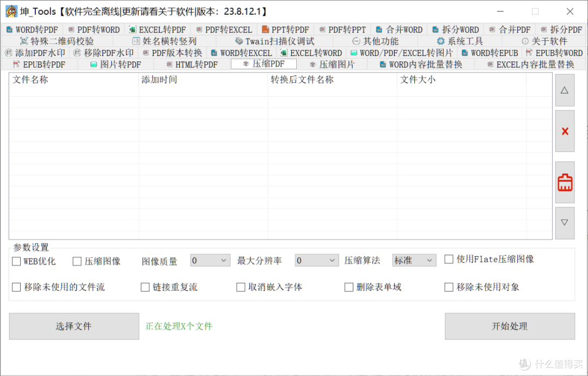Image resolution: width=588 pixels, height=376 pixels.
Task: Open the 图片转PDF tab
Action: (x=116, y=64)
